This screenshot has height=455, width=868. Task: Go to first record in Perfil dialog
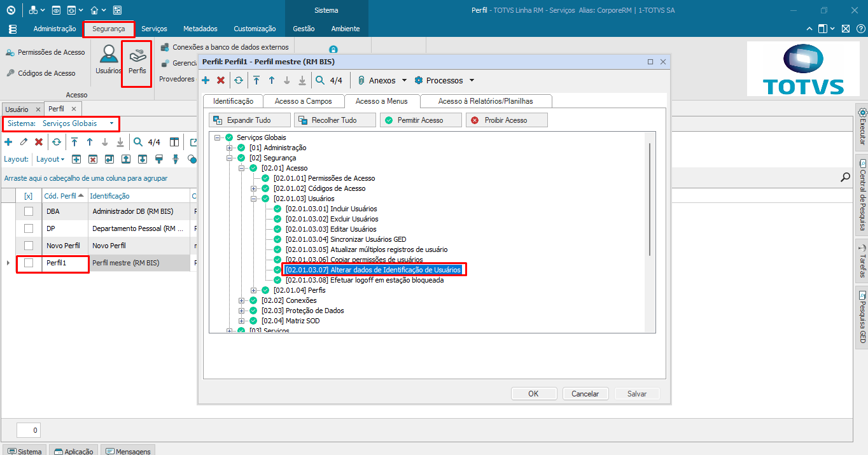pyautogui.click(x=256, y=80)
